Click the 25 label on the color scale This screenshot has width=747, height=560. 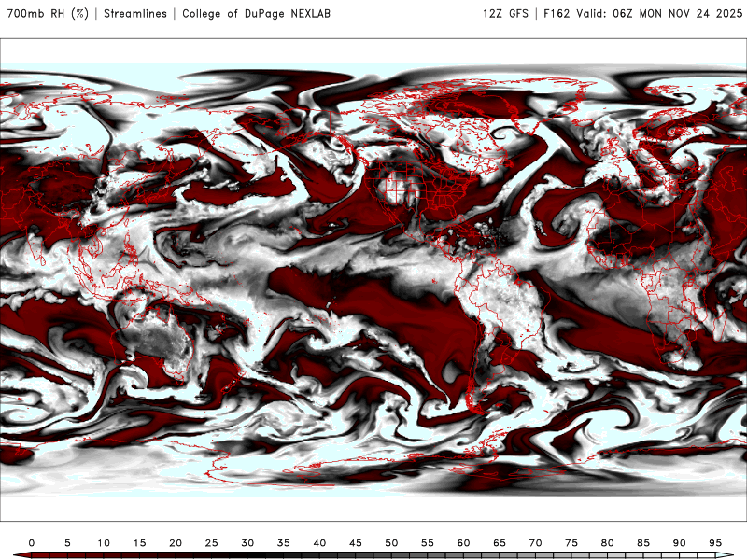[212, 543]
